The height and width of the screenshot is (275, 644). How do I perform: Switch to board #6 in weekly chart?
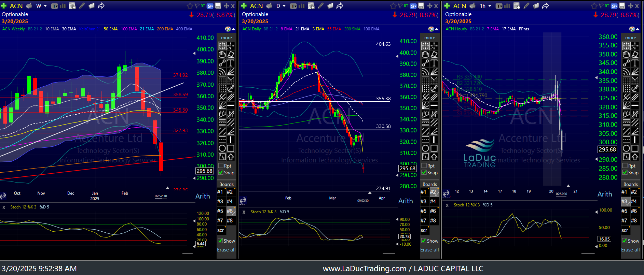click(230, 211)
